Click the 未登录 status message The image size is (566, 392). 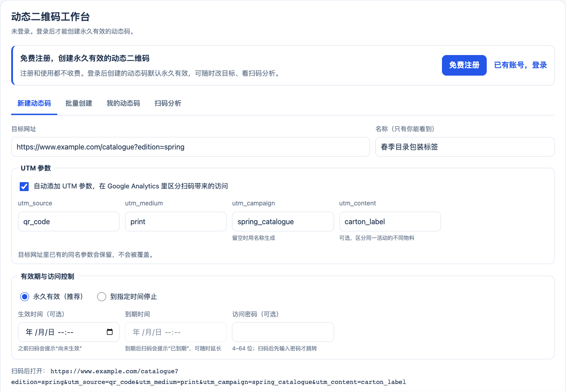point(73,32)
